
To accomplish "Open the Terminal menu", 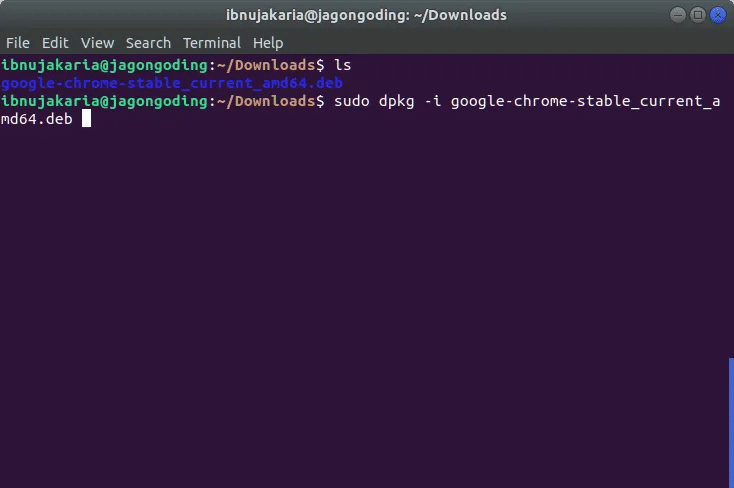I will pos(212,43).
